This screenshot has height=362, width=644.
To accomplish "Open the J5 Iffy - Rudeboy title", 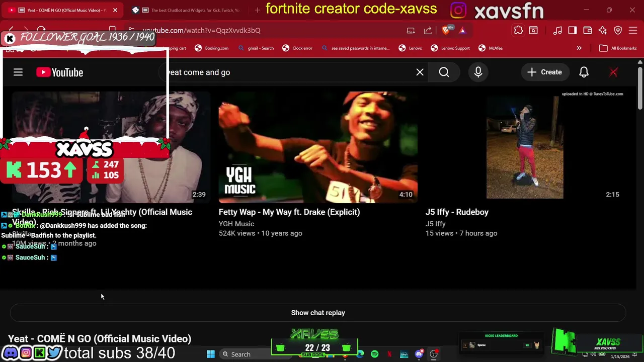I will (457, 212).
